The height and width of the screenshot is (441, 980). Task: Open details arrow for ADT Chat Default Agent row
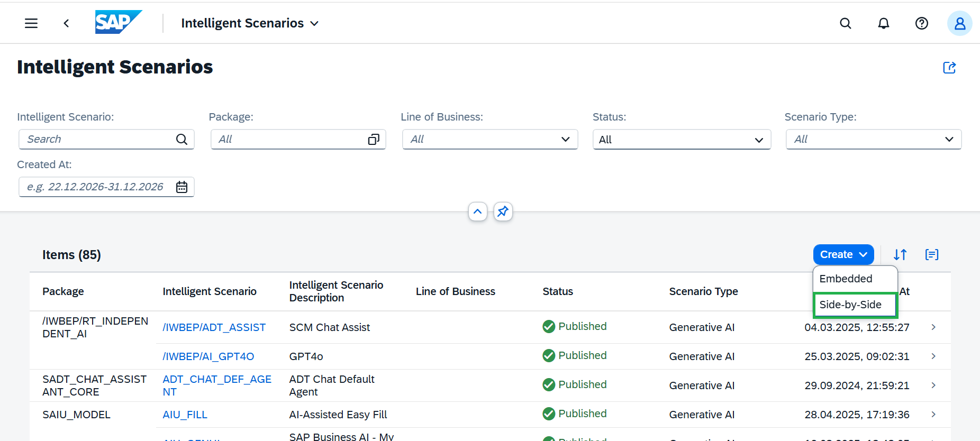[933, 385]
